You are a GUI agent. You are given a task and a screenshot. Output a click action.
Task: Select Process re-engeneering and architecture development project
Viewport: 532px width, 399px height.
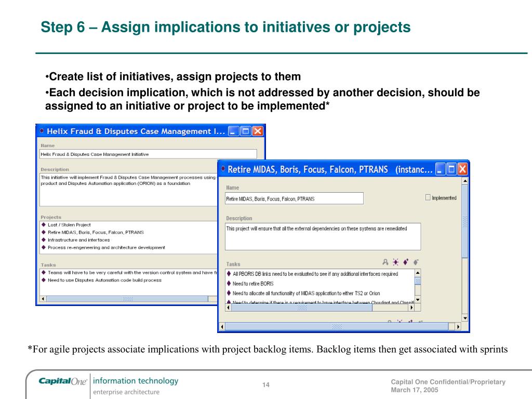tap(103, 248)
